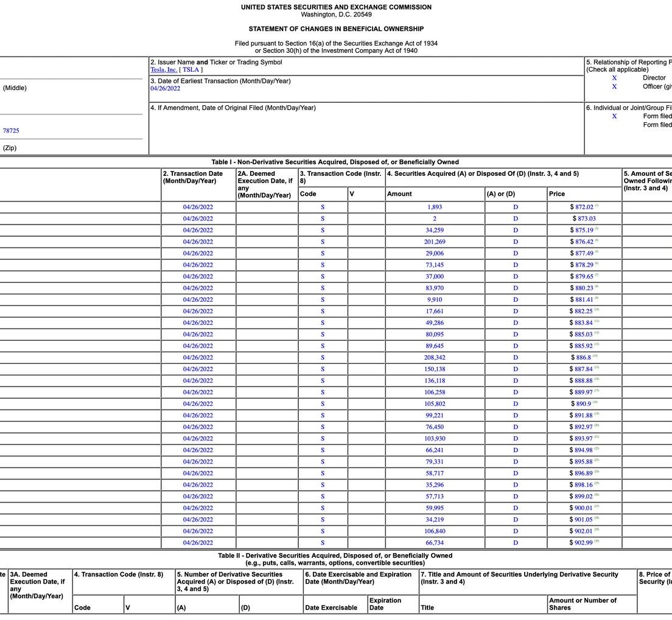Click the price $890.9

coord(581,403)
